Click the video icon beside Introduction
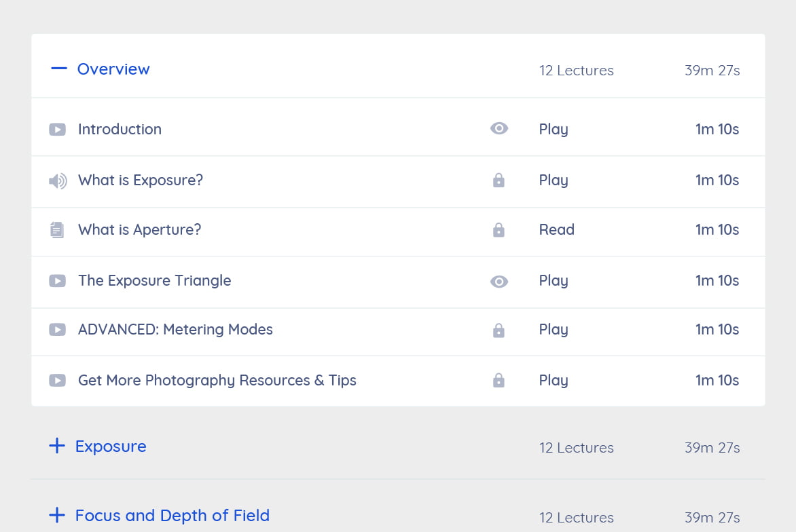This screenshot has width=796, height=532. (x=58, y=129)
